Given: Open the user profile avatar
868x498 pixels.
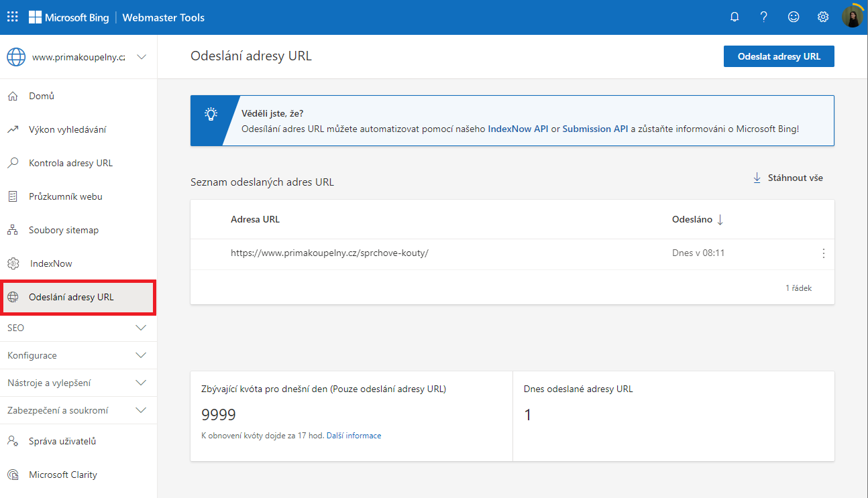Looking at the screenshot, I should [852, 17].
